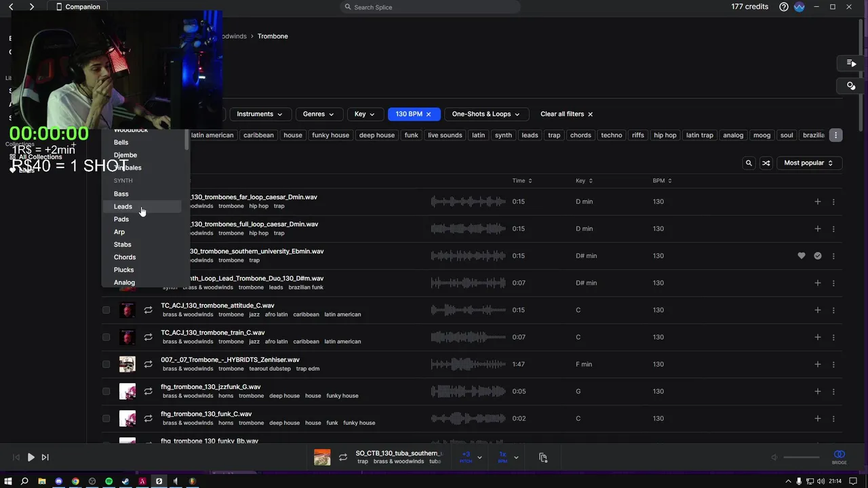Open the user profile avatar
Viewport: 868px width, 488px height.
coord(799,7)
